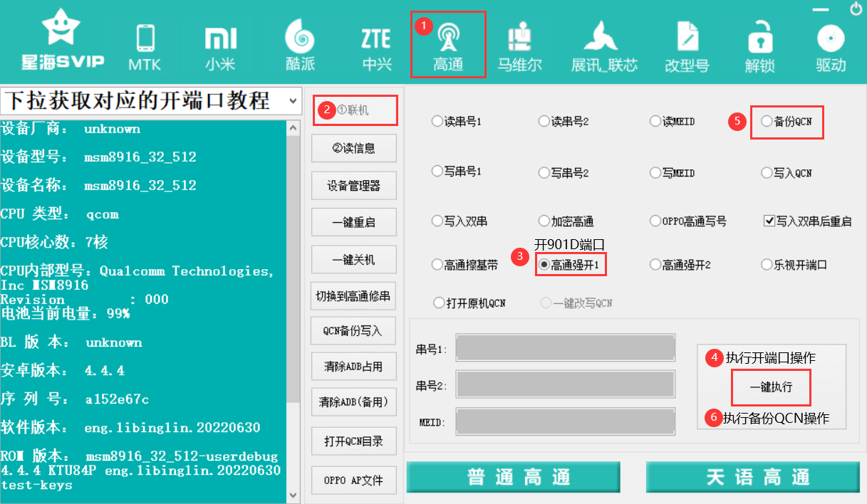Open the ZTE 中兴 tab
Viewport: 867px width, 504px height.
pyautogui.click(x=377, y=48)
